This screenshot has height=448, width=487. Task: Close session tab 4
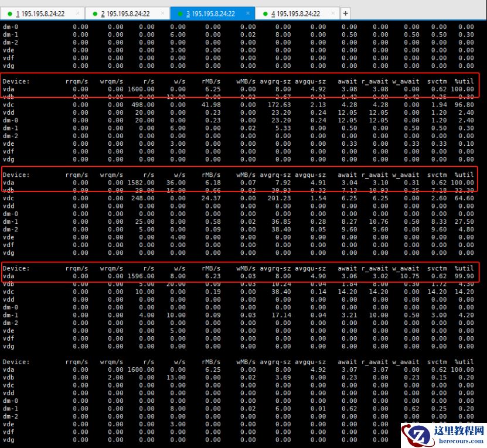(333, 13)
